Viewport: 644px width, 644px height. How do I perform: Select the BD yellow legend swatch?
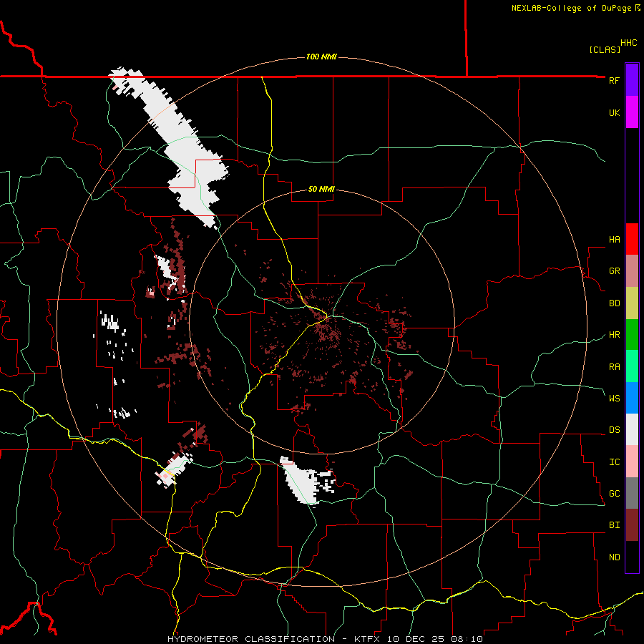coord(632,303)
